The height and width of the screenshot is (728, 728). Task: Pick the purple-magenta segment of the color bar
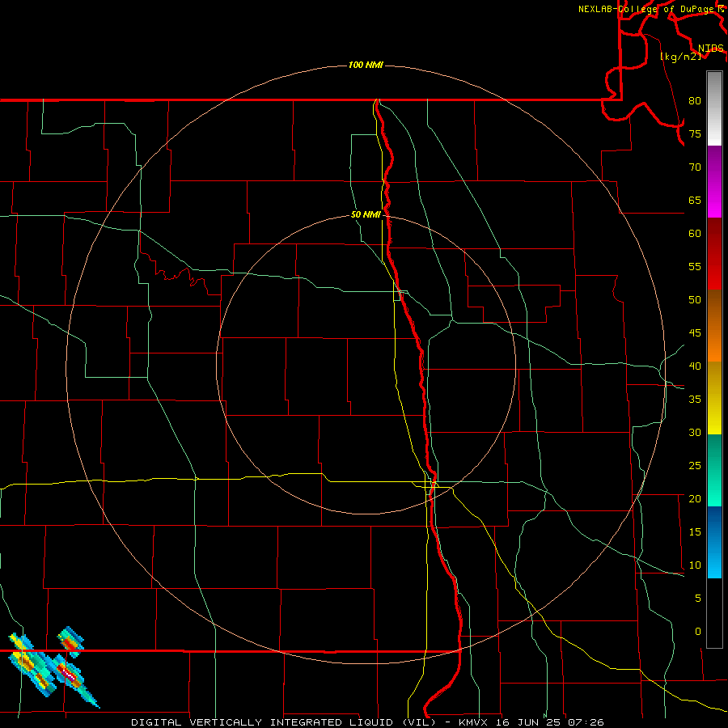714,182
